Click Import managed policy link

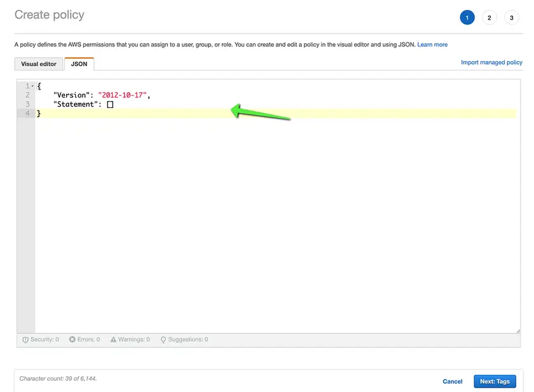(x=491, y=62)
